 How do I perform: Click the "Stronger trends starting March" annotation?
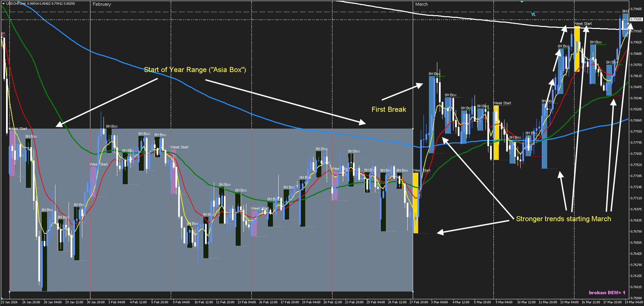pos(563,219)
